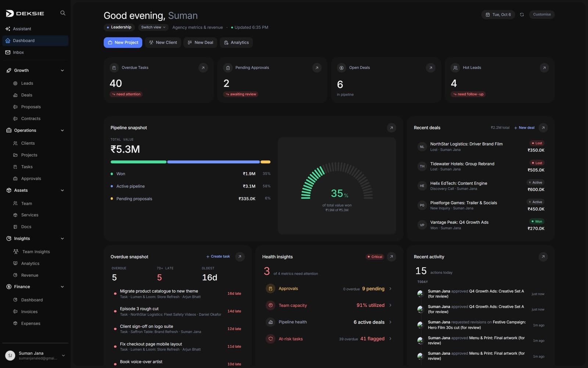588x368 pixels.
Task: Click the Customise button
Action: click(x=542, y=14)
